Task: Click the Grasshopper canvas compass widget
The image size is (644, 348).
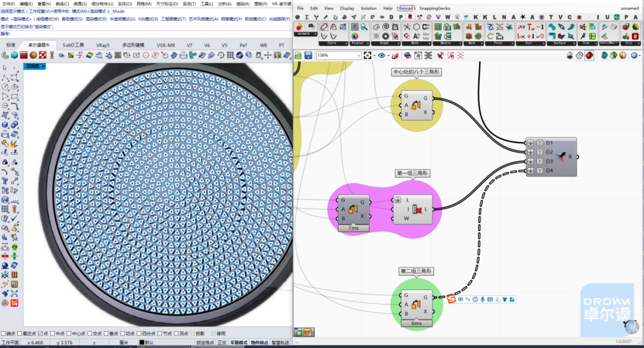Action: pyautogui.click(x=631, y=327)
